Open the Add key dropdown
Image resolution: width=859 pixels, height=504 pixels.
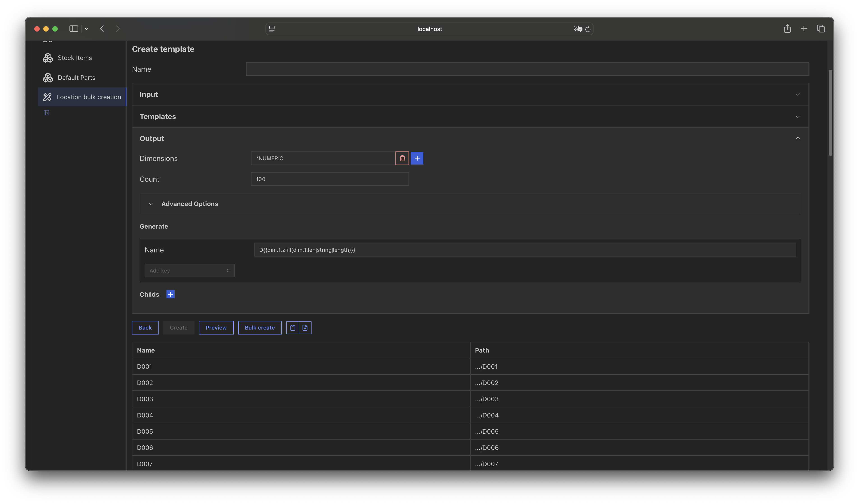point(189,270)
